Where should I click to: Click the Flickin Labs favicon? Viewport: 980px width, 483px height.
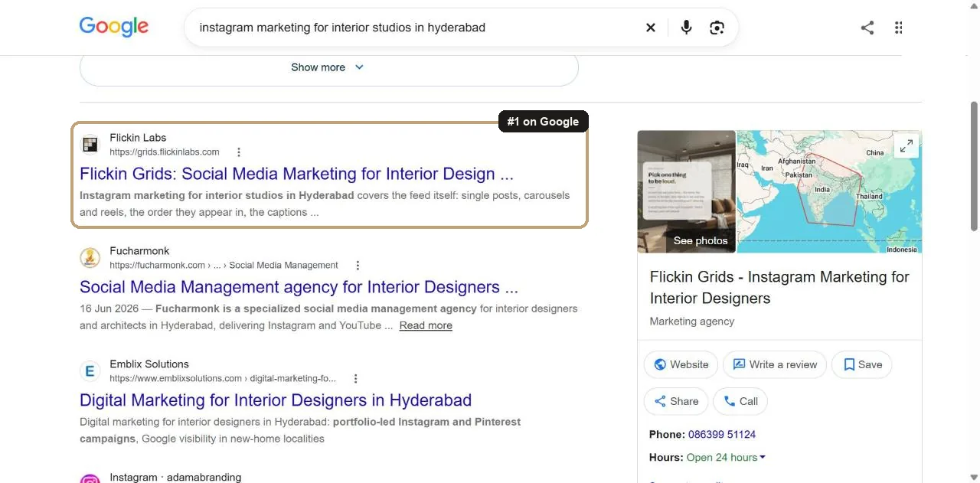[90, 145]
